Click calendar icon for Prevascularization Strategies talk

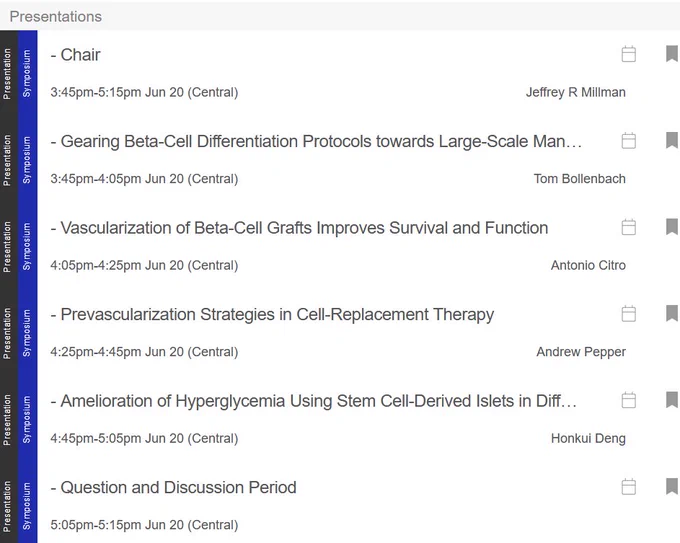pyautogui.click(x=628, y=314)
